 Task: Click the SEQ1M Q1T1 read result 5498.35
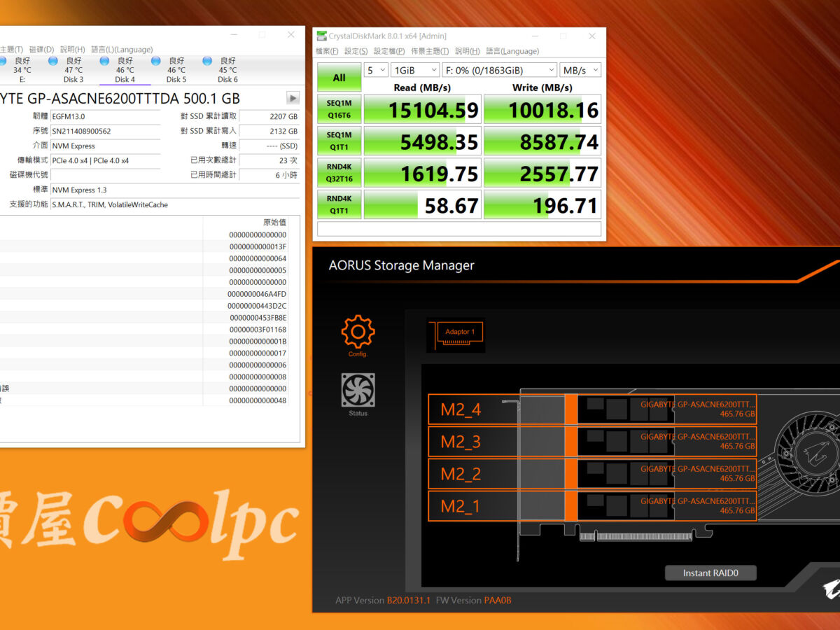pyautogui.click(x=423, y=141)
